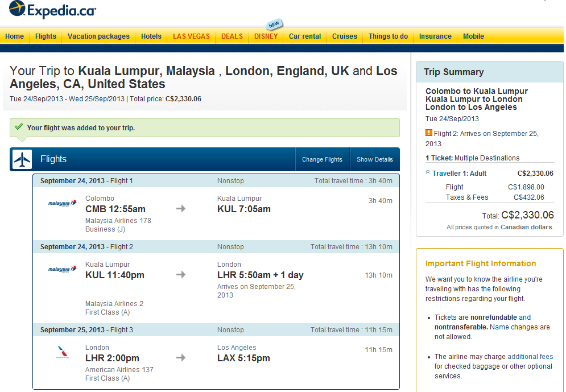The height and width of the screenshot is (392, 566).
Task: Click the Show Details button
Action: click(x=374, y=160)
